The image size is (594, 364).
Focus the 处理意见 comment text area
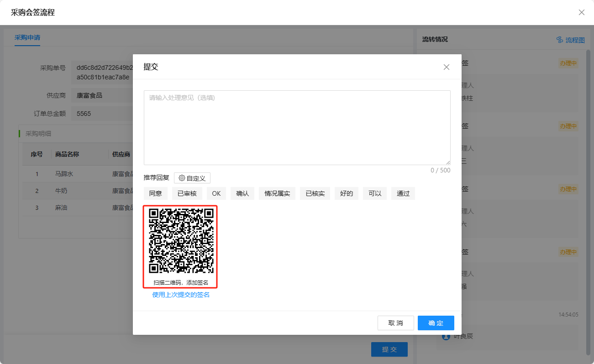coord(297,128)
